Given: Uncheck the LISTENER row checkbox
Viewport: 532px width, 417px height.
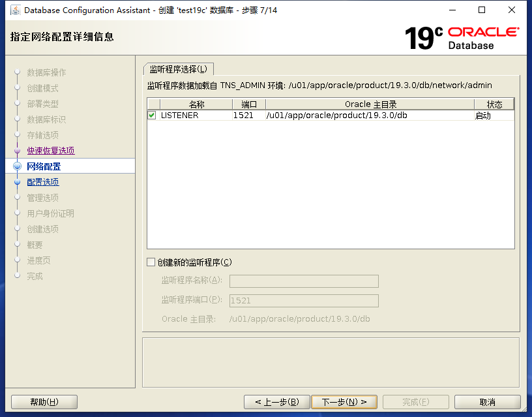Looking at the screenshot, I should point(152,116).
